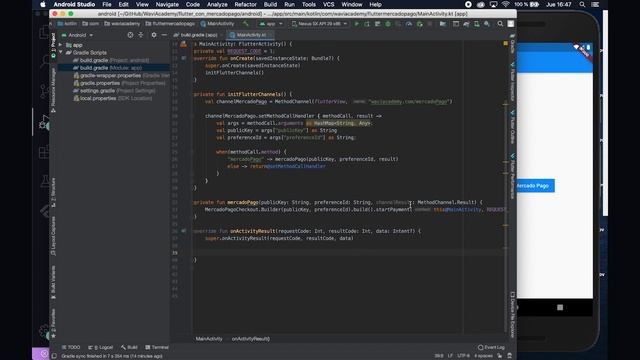Open line separator LF selector in status bar
This screenshot has height=360, width=640.
[x=450, y=356]
